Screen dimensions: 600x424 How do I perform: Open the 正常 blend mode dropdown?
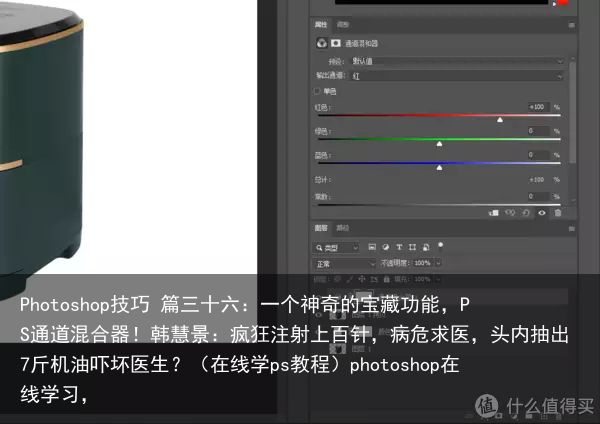tap(344, 264)
